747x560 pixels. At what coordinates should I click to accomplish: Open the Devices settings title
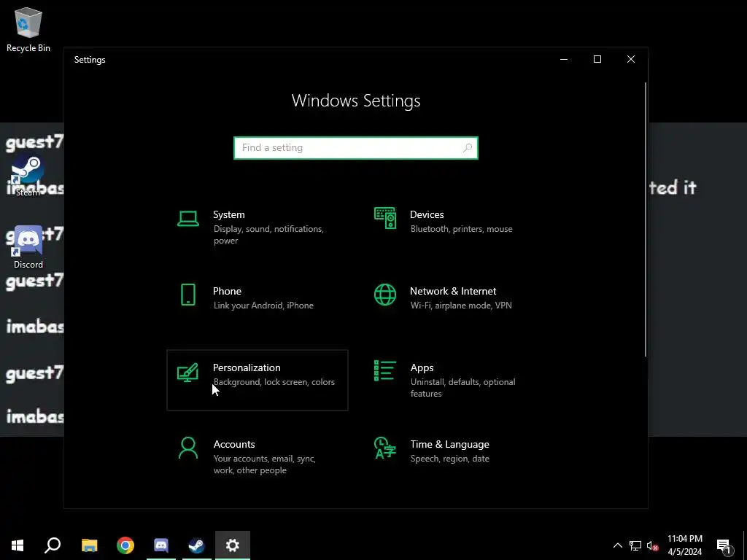427,214
